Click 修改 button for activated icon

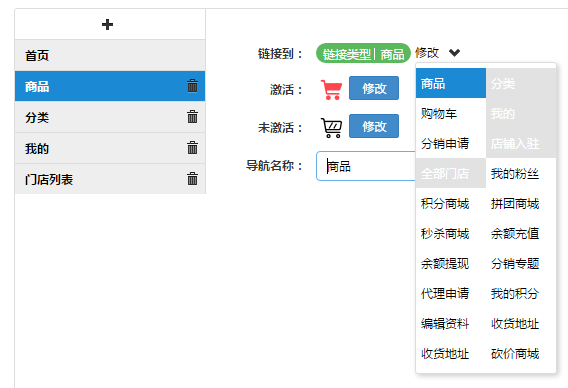374,88
